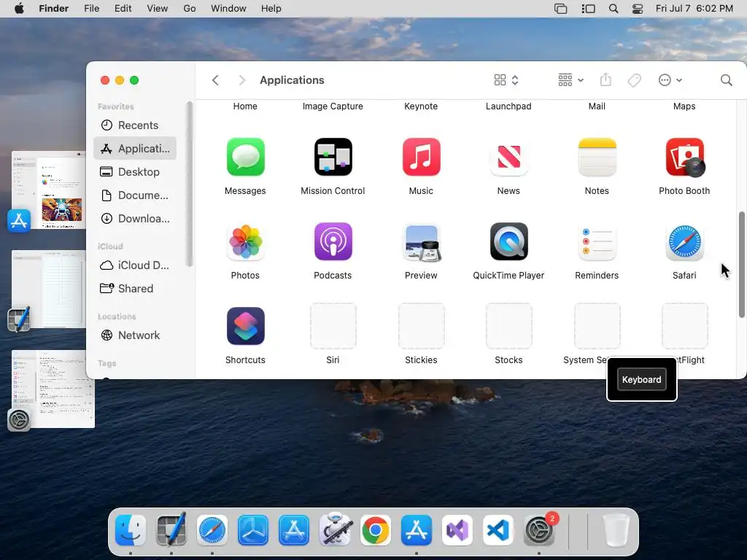Viewport: 747px width, 560px height.
Task: Switch to System Settings Stage Manager thumbnail
Action: pos(53,389)
